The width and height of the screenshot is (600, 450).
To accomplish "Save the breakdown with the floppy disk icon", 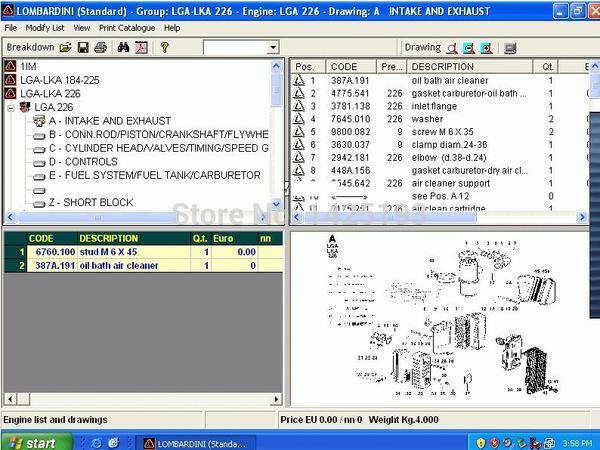I will point(83,47).
